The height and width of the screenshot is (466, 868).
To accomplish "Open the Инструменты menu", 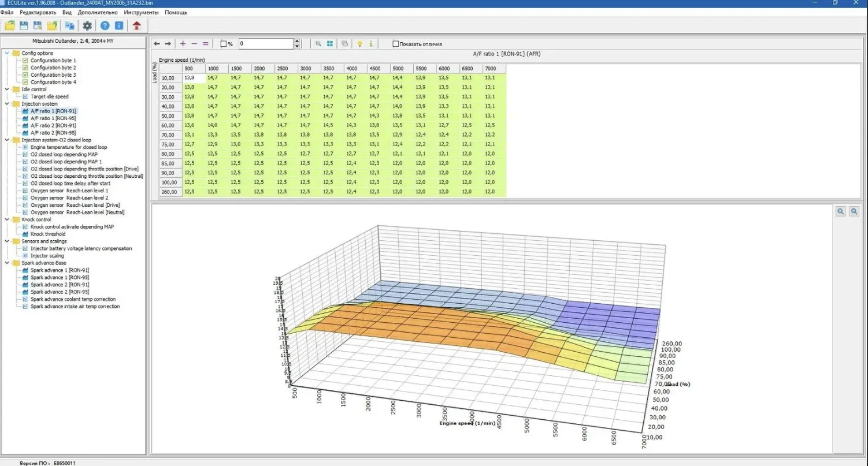I will click(141, 12).
